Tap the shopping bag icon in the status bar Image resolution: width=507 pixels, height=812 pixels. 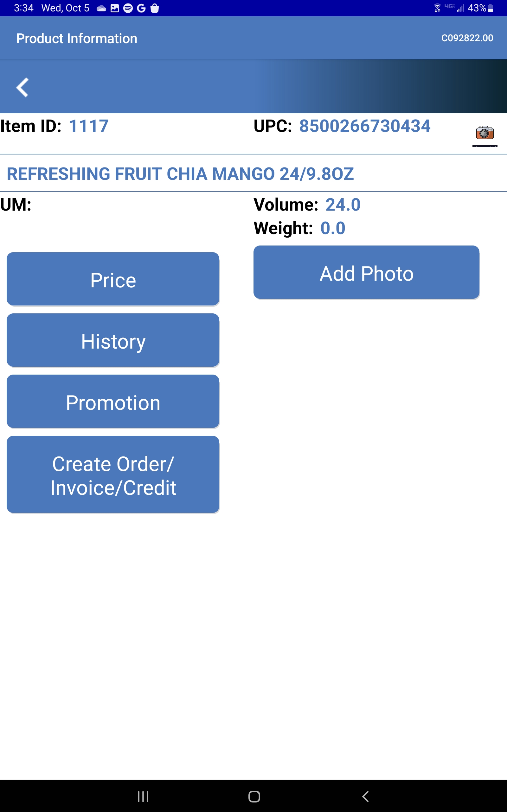[x=155, y=8]
